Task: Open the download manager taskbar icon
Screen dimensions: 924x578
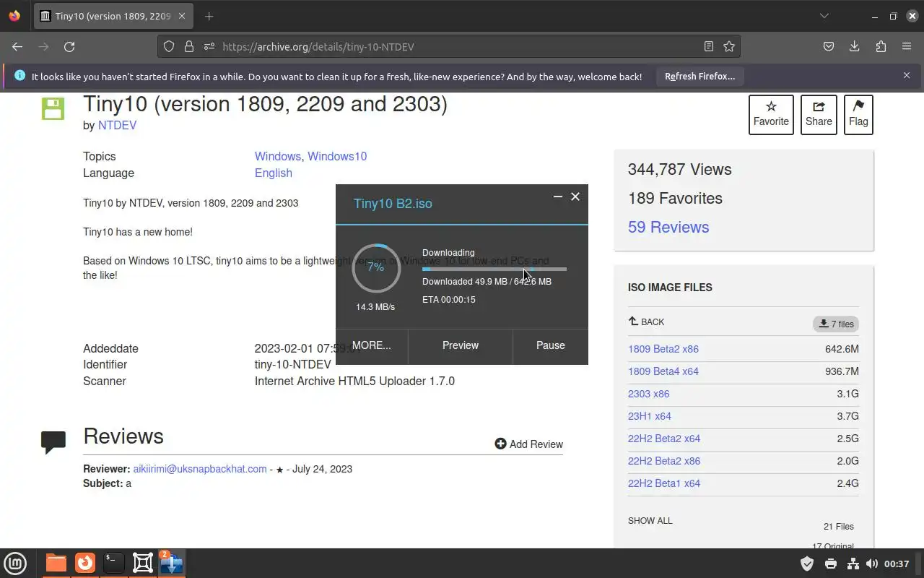Action: coord(172,563)
